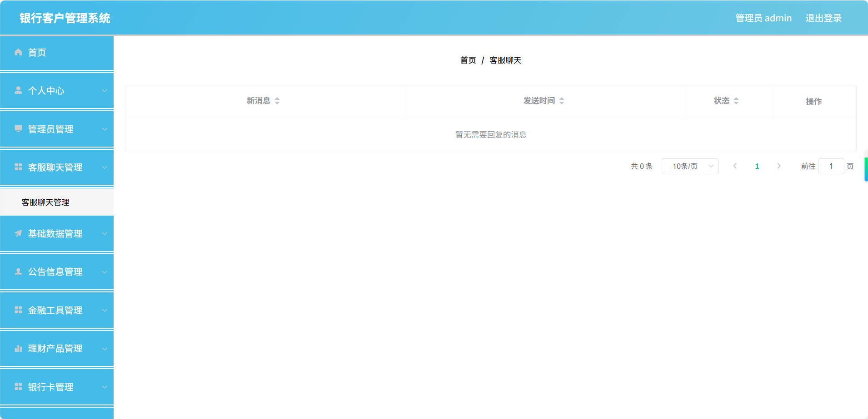
Task: Click the 前往 page number input
Action: coord(831,166)
